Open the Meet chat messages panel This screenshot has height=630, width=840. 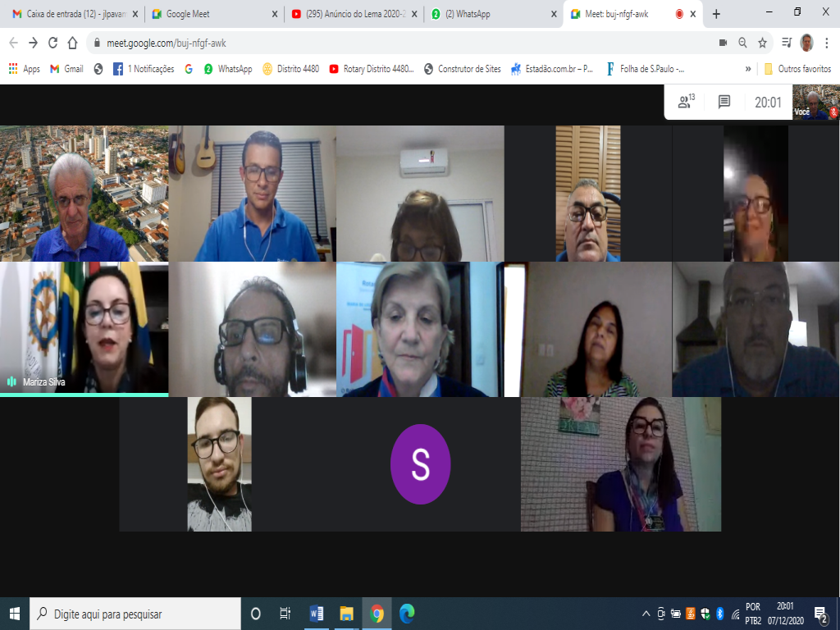point(724,102)
